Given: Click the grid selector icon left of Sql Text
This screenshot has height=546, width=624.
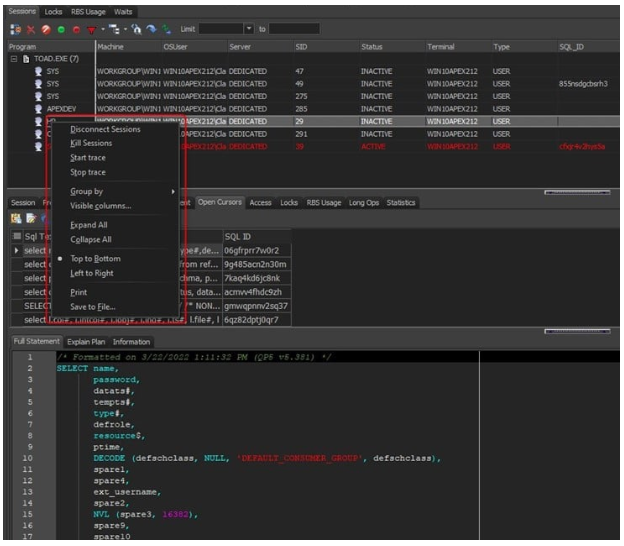Looking at the screenshot, I should (x=17, y=236).
